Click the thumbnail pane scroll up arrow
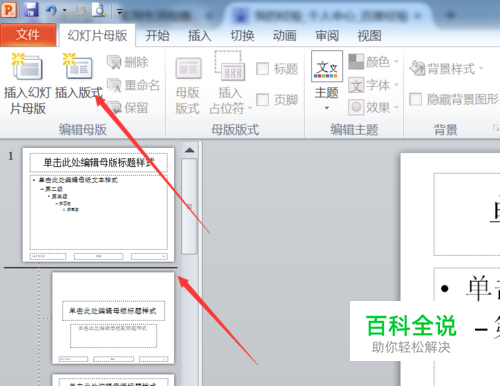This screenshot has height=386, width=500. tap(190, 150)
